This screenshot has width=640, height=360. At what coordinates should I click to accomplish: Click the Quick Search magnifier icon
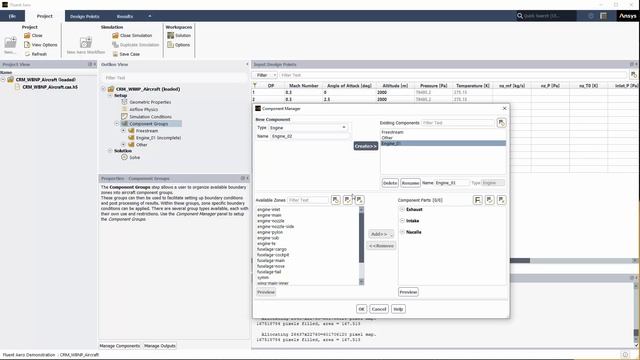tap(520, 16)
